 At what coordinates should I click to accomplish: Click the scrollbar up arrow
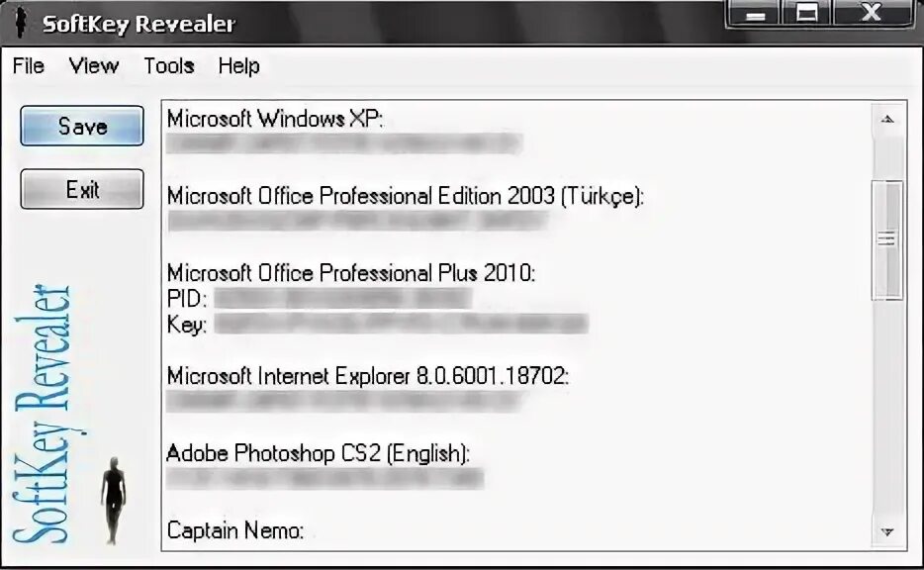(x=887, y=120)
